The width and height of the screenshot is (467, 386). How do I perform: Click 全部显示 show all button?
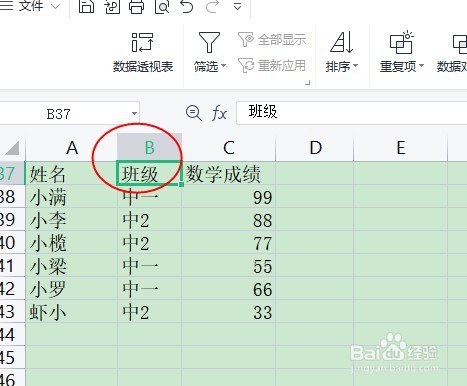tap(272, 40)
